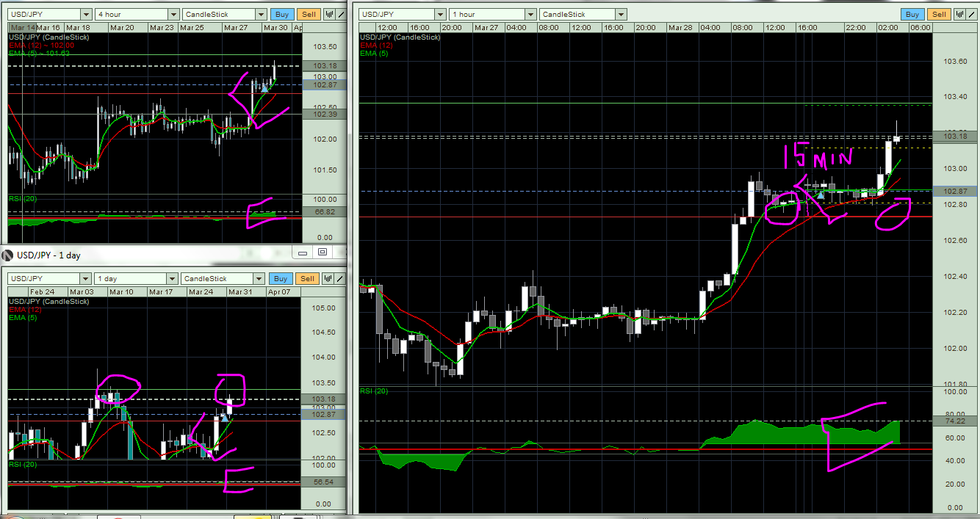Click the 103.60 price axis label in 1 hour chart
The height and width of the screenshot is (519, 980).
coord(955,61)
